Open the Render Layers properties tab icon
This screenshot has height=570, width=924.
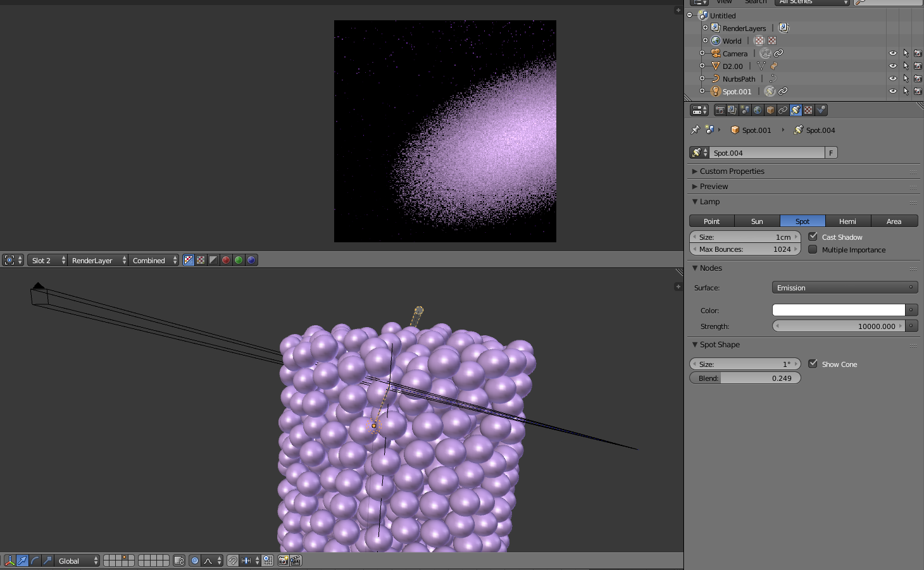[732, 110]
